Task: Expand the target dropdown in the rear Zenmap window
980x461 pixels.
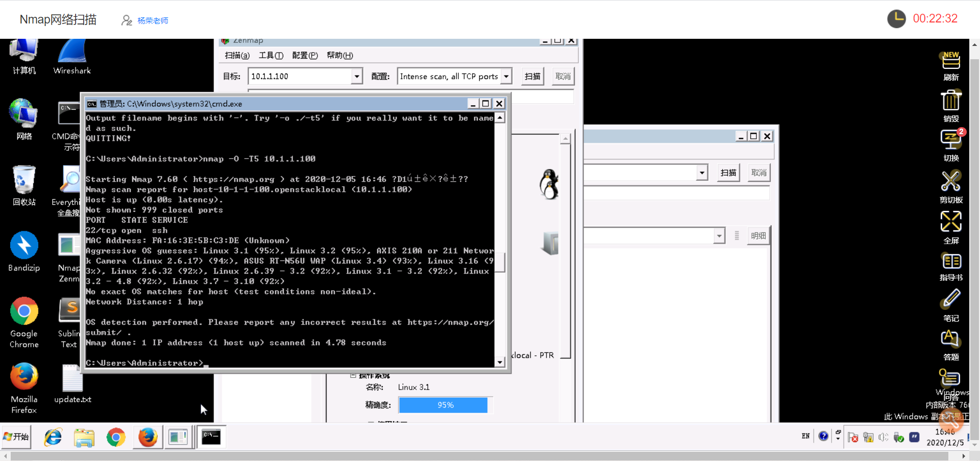Action: pyautogui.click(x=702, y=173)
